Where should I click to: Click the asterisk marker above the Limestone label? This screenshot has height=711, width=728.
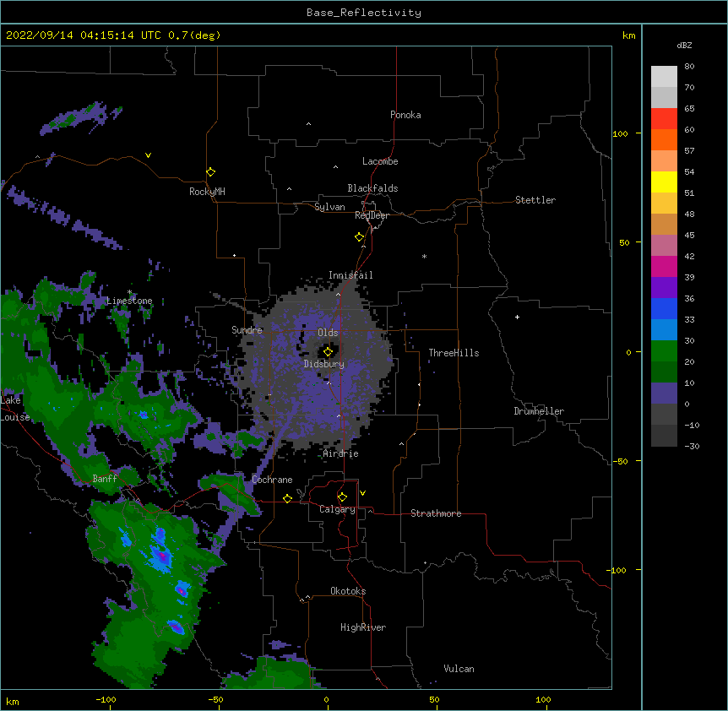[x=129, y=292]
